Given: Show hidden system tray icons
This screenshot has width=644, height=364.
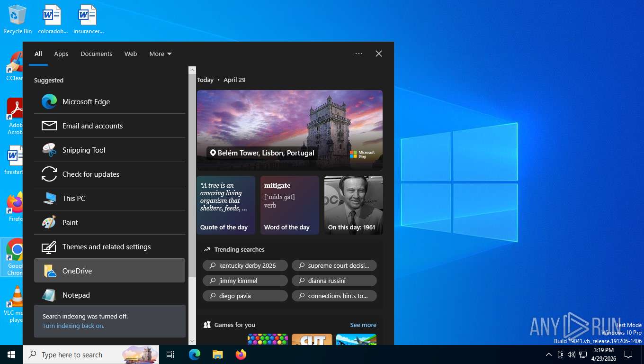Looking at the screenshot, I should point(548,355).
